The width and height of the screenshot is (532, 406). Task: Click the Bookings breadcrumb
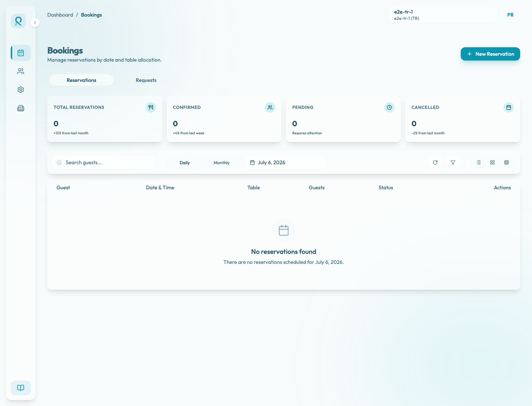[91, 15]
